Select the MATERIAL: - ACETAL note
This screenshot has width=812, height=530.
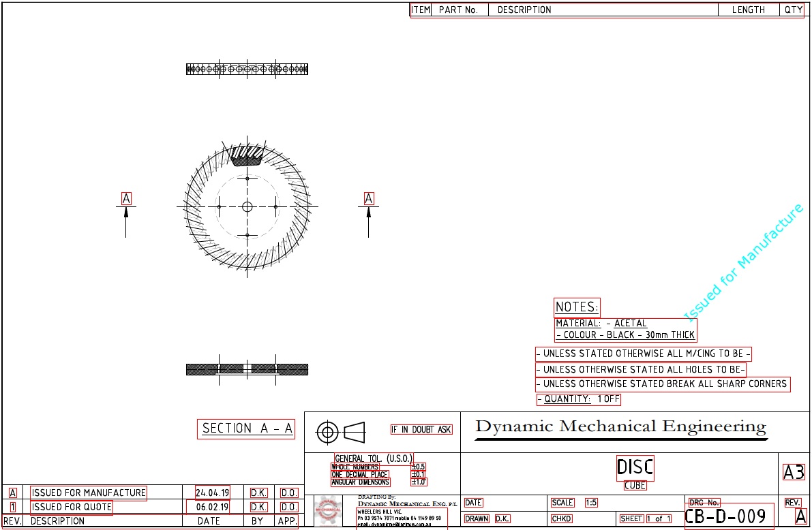pyautogui.click(x=601, y=324)
